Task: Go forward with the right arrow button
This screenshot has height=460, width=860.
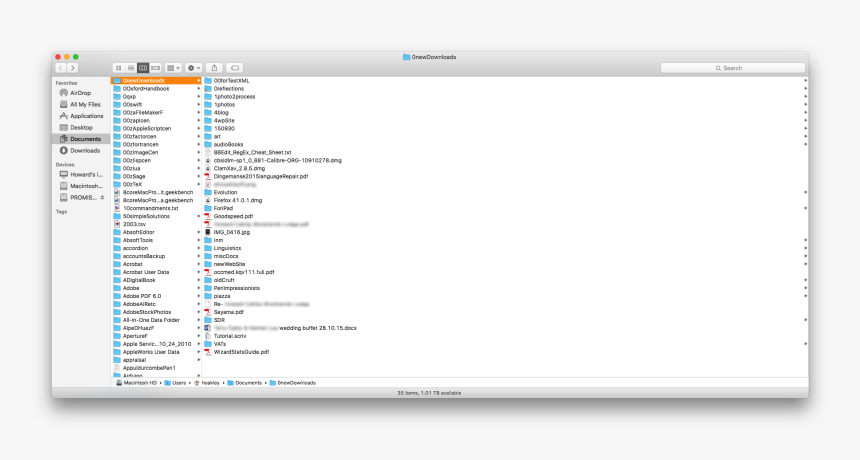Action: coord(72,68)
